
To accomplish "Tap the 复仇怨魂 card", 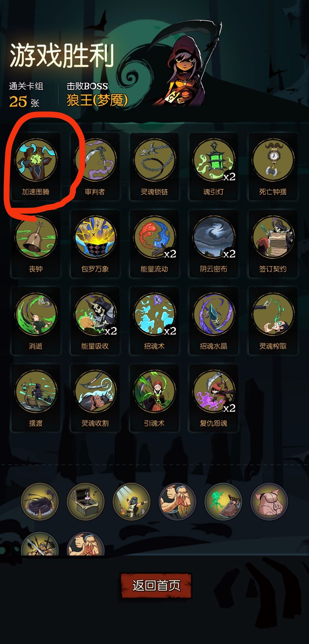I will click(x=213, y=398).
